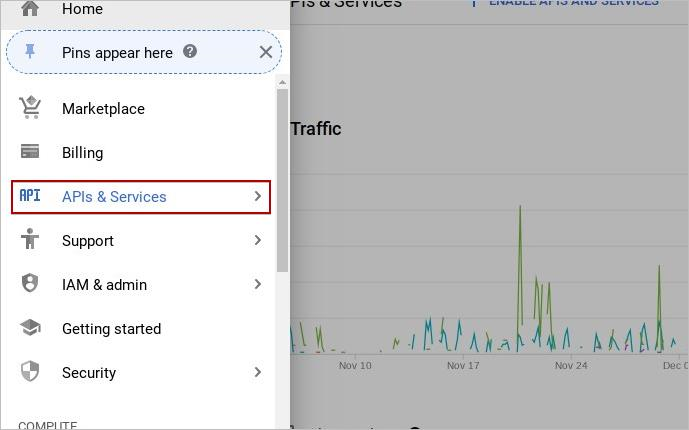
Task: Click the IAM & admin shield icon
Action: pyautogui.click(x=30, y=284)
